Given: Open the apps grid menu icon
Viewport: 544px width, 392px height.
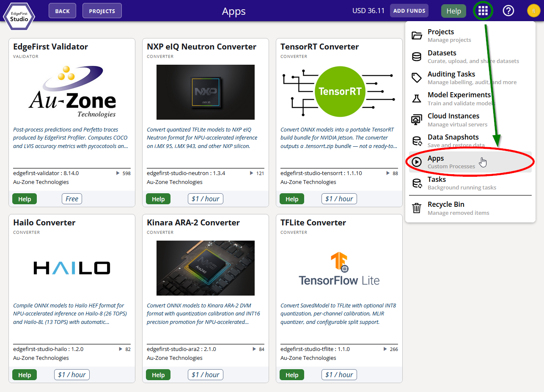Looking at the screenshot, I should tap(483, 11).
